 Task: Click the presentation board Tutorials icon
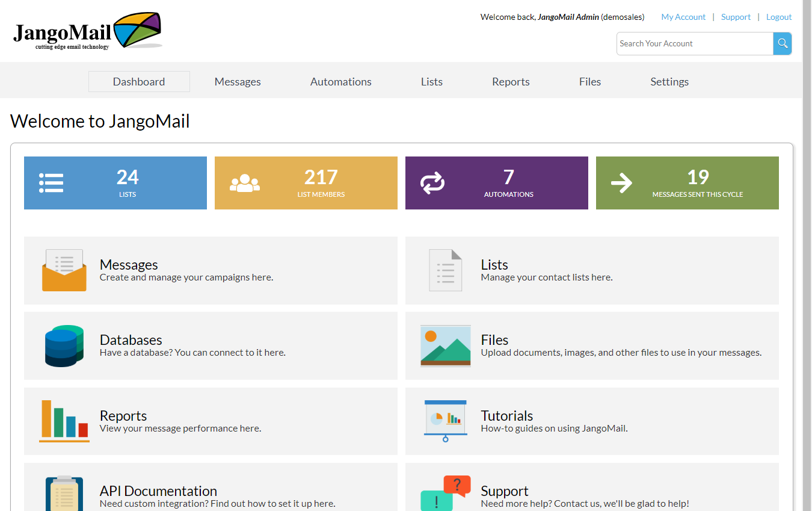446,421
